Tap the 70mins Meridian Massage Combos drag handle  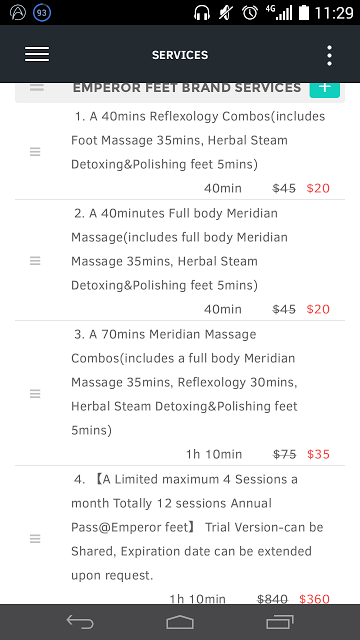(x=35, y=394)
